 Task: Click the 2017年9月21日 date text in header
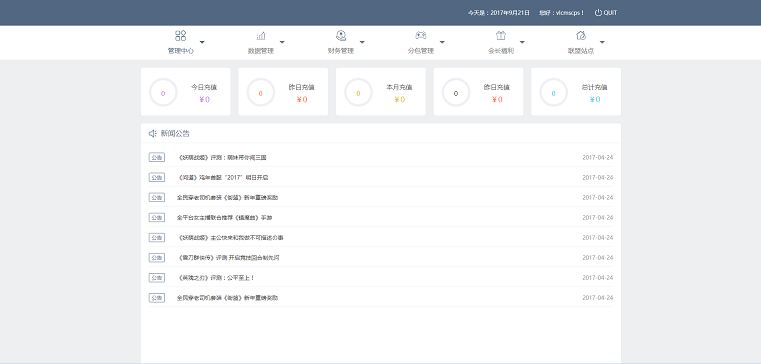pyautogui.click(x=510, y=13)
